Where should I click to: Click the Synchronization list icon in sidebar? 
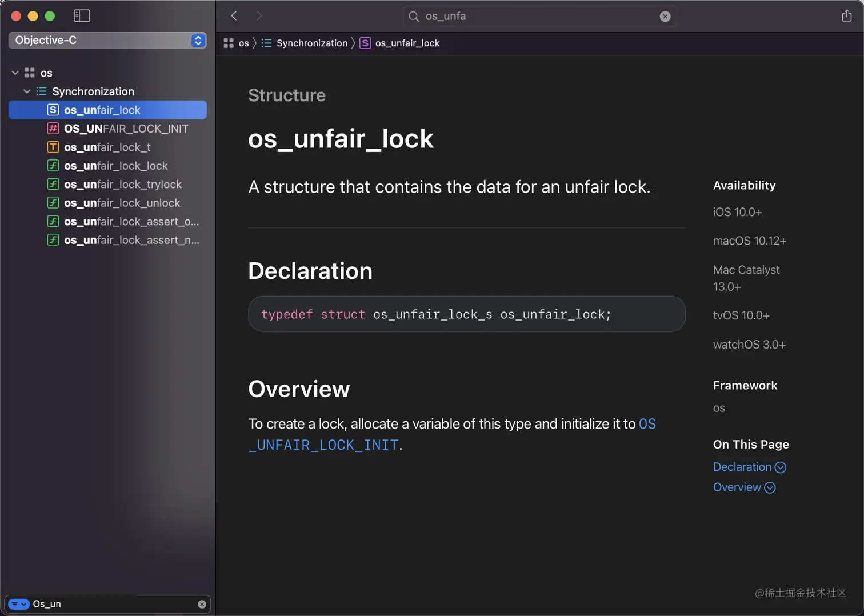(41, 91)
